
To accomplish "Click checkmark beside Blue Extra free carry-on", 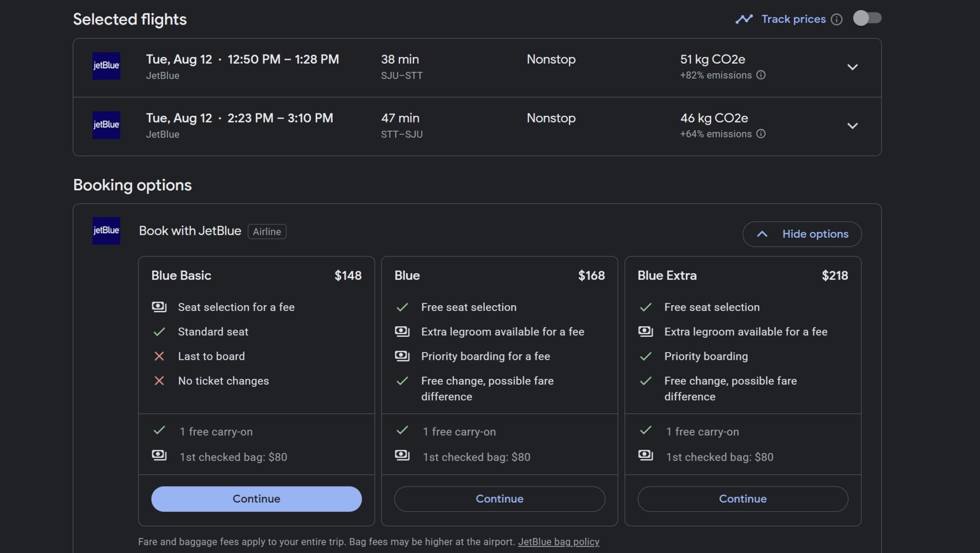I will tap(646, 431).
